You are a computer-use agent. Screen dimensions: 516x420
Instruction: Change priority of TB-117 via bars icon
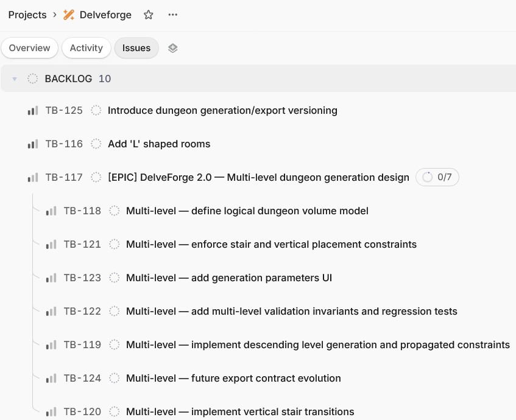pos(33,178)
